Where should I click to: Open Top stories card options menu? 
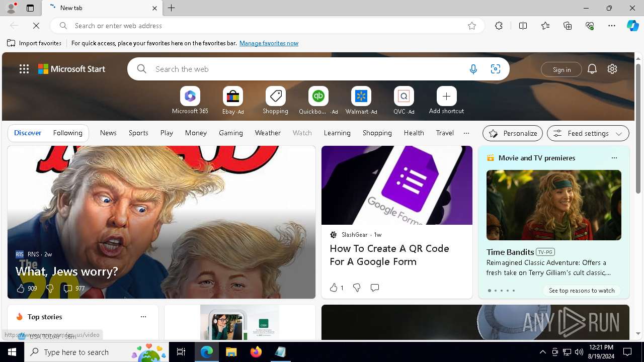point(143,317)
